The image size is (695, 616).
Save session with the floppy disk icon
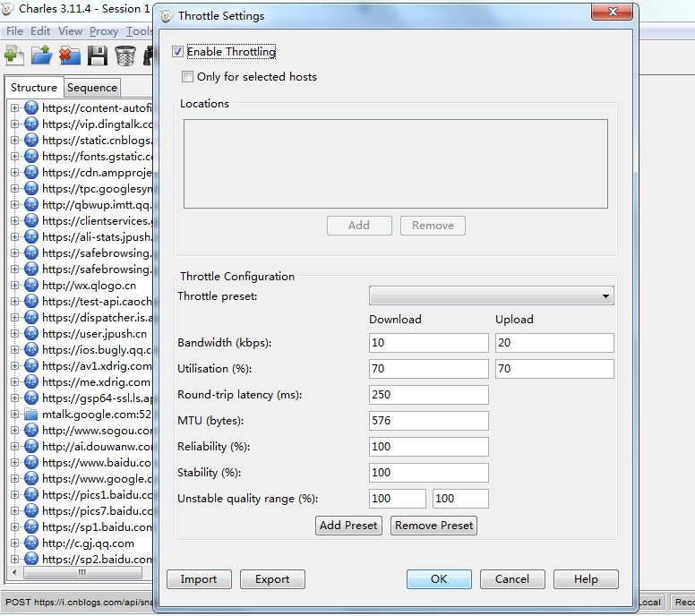(x=98, y=56)
